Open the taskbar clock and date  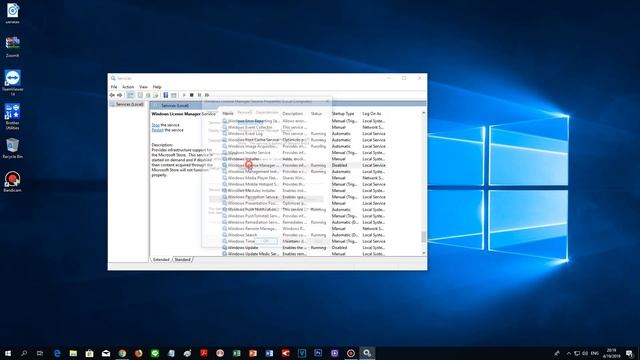pyautogui.click(x=611, y=353)
